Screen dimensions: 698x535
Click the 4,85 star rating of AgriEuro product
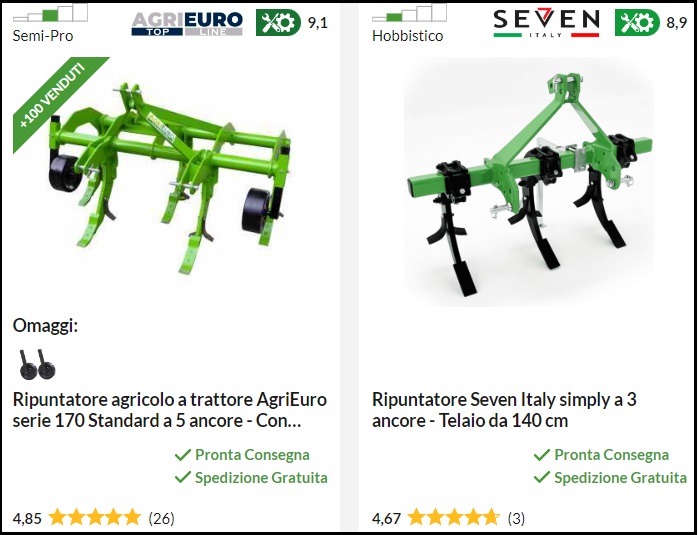[x=94, y=518]
